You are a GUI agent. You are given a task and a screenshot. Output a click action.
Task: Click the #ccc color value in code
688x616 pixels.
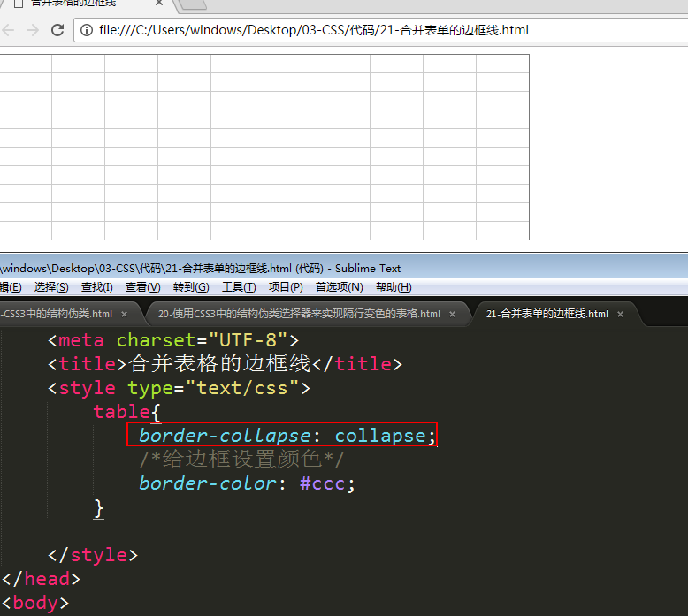tap(322, 484)
